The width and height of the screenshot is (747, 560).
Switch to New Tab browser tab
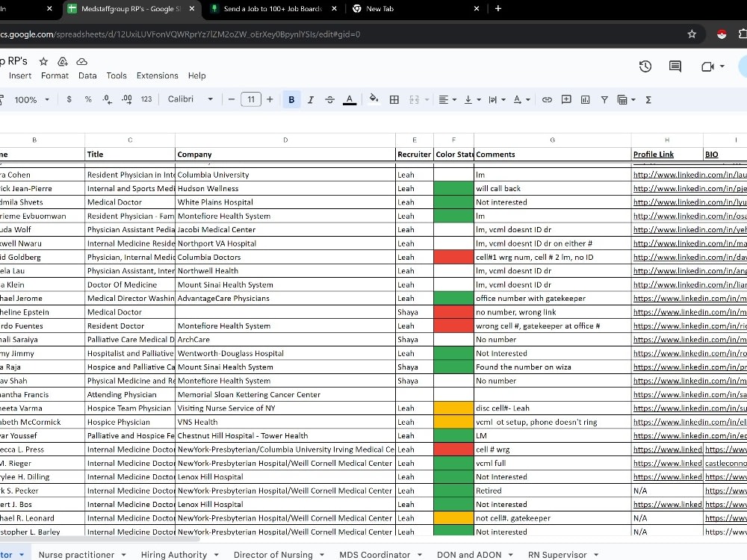point(379,8)
